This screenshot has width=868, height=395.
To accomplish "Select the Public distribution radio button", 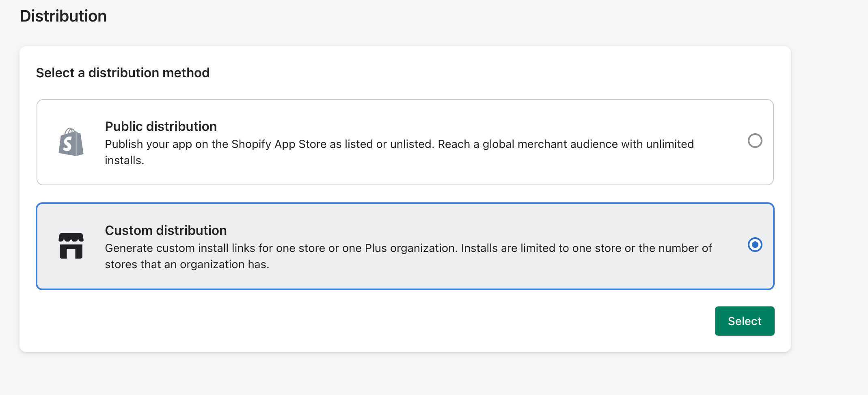I will (755, 141).
